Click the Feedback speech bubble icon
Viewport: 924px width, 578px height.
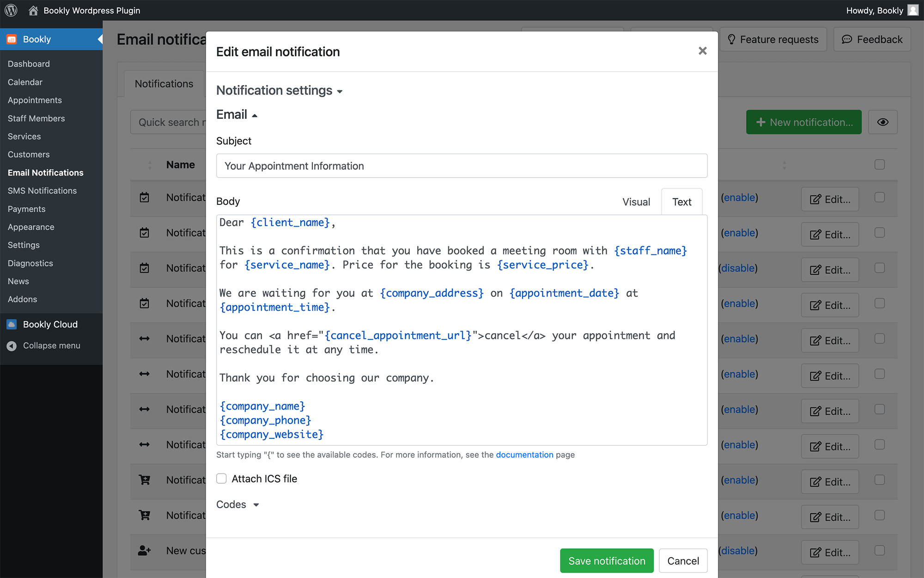(x=847, y=39)
